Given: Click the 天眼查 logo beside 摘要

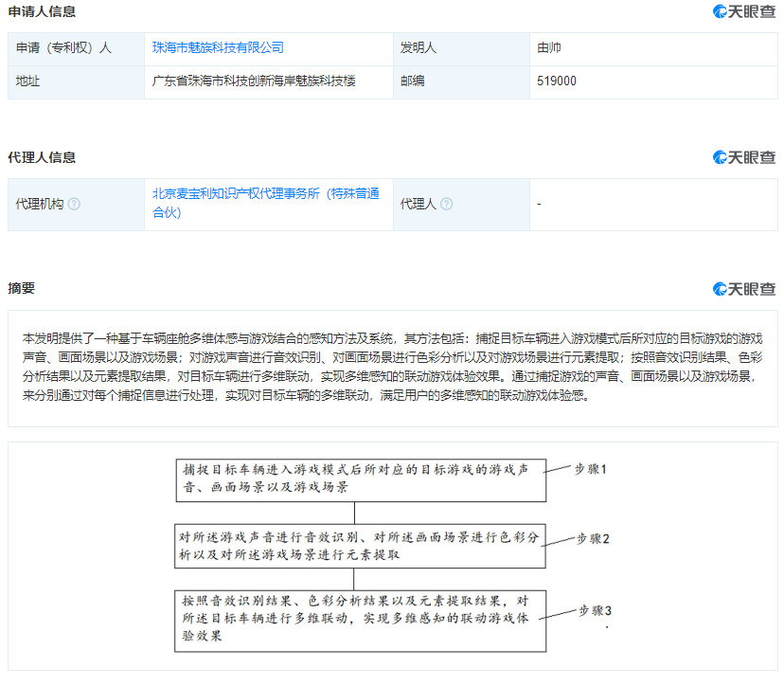Looking at the screenshot, I should [743, 289].
